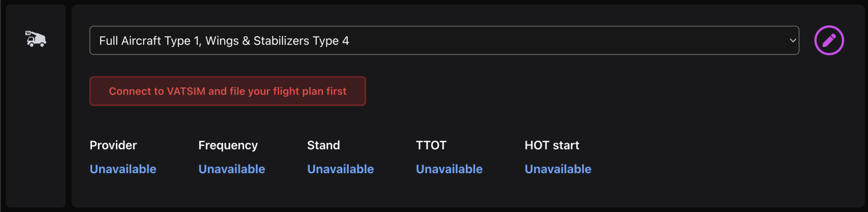Viewport: 868px width, 212px height.
Task: Click the Frequency column heading
Action: point(228,145)
